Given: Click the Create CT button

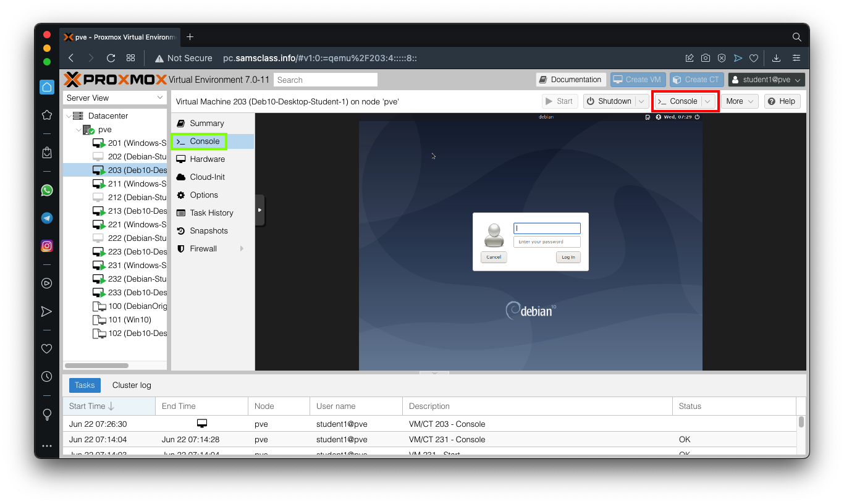Looking at the screenshot, I should 696,80.
